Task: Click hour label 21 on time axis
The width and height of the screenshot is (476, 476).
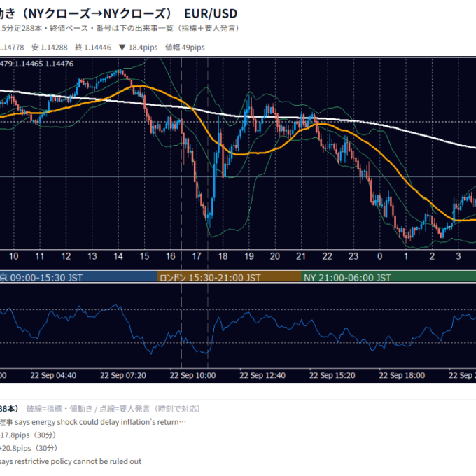Action: 301,256
